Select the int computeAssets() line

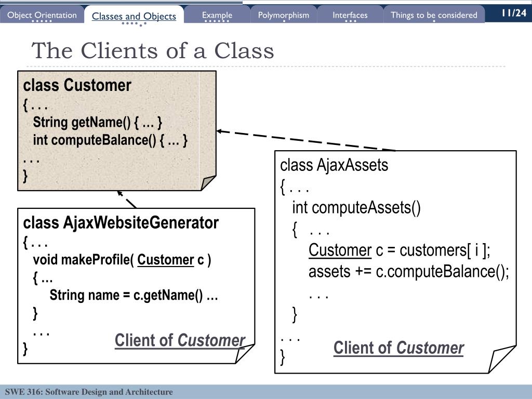coord(356,208)
